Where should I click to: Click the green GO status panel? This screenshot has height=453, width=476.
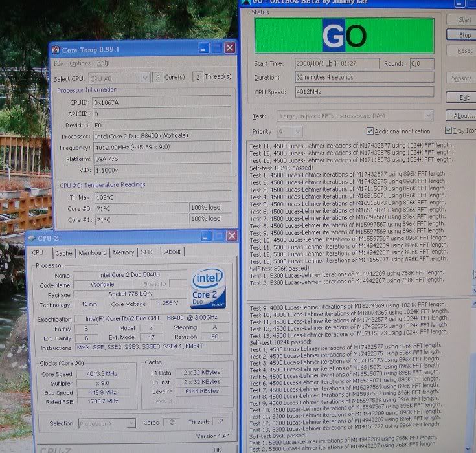(x=343, y=36)
